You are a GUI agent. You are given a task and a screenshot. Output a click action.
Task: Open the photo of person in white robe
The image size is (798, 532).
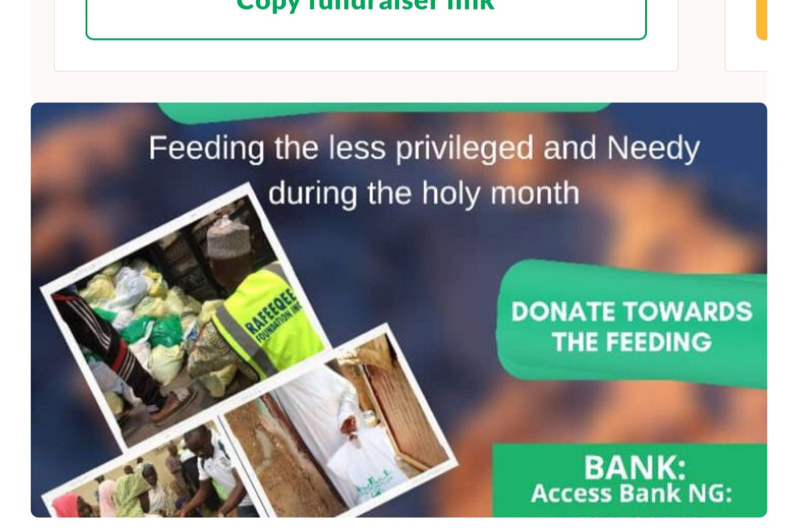(339, 426)
